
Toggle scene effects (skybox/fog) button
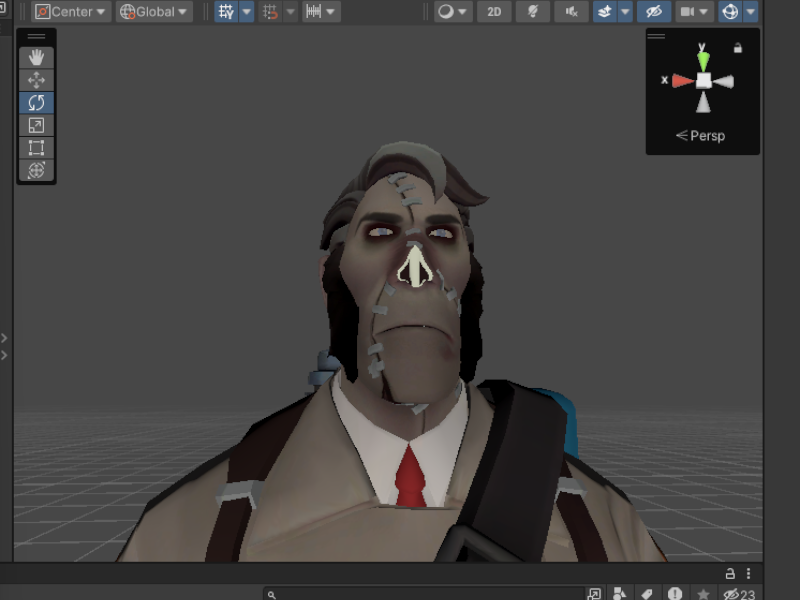[x=605, y=12]
